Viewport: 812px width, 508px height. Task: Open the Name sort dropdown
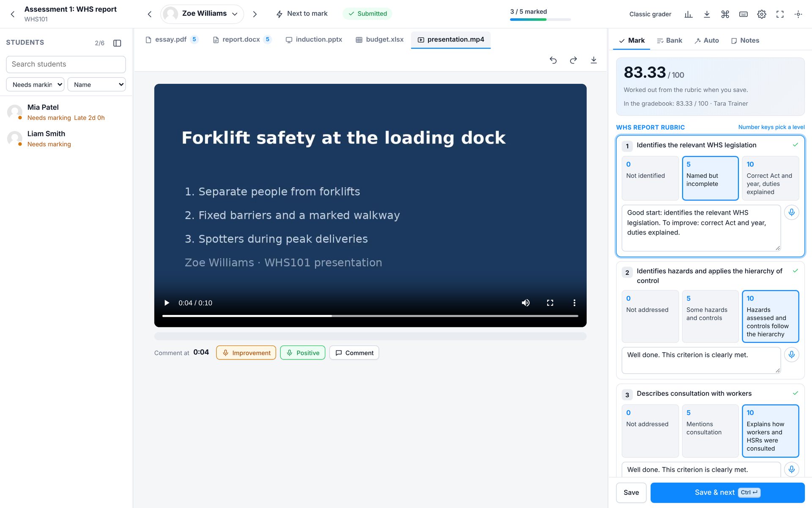coord(96,84)
